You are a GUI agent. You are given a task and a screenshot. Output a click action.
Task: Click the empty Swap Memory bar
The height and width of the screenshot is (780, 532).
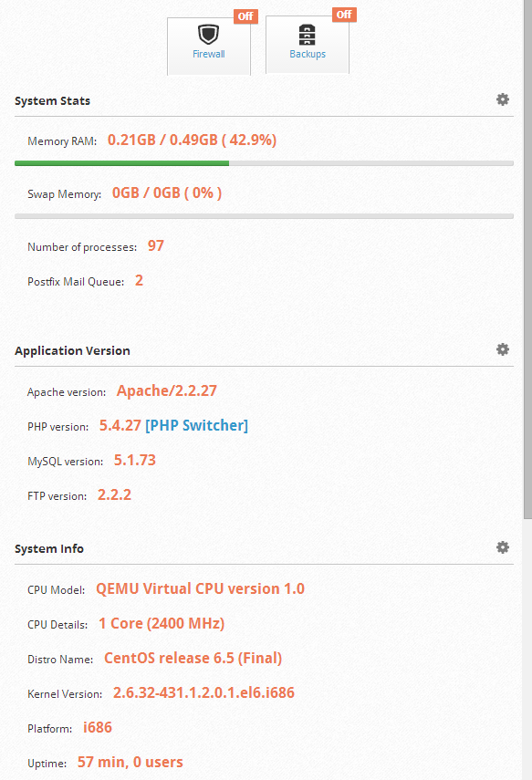click(265, 216)
